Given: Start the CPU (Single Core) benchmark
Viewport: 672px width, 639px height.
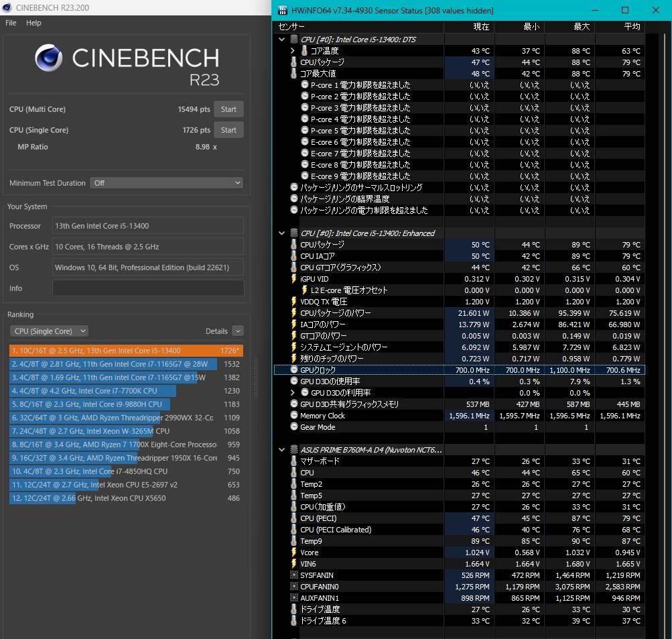Looking at the screenshot, I should [x=228, y=130].
